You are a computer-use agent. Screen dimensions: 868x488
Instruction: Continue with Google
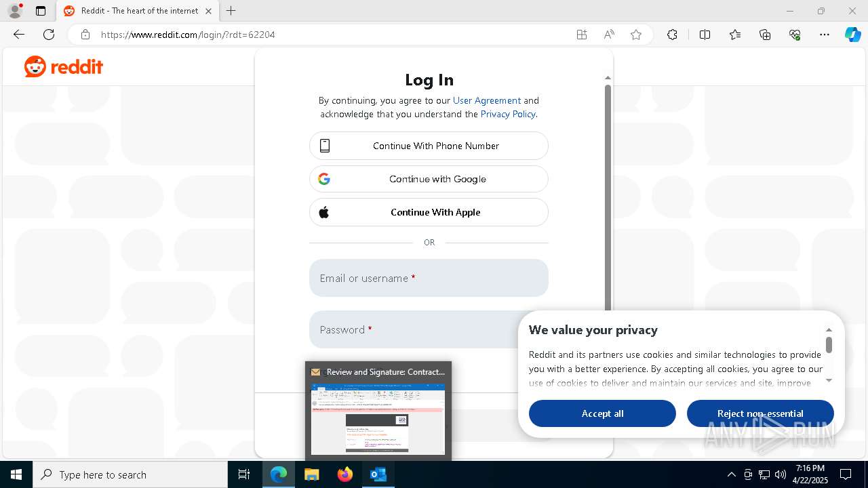click(429, 179)
